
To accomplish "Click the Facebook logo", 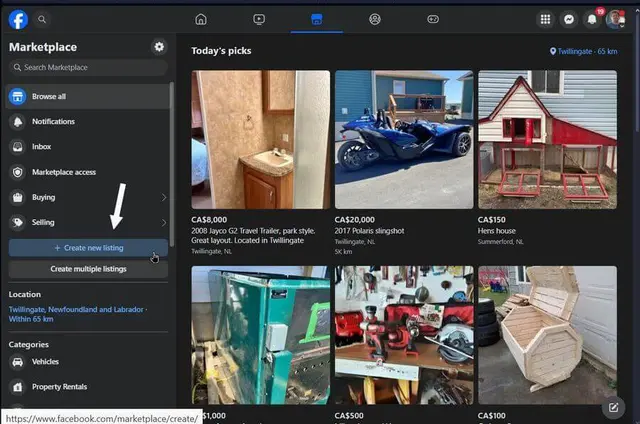I will point(18,19).
